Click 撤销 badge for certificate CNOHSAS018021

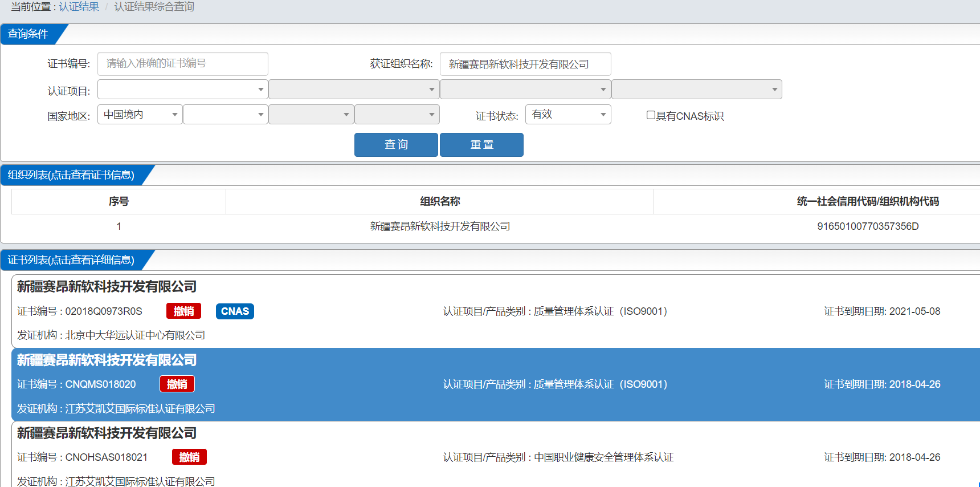pos(189,457)
